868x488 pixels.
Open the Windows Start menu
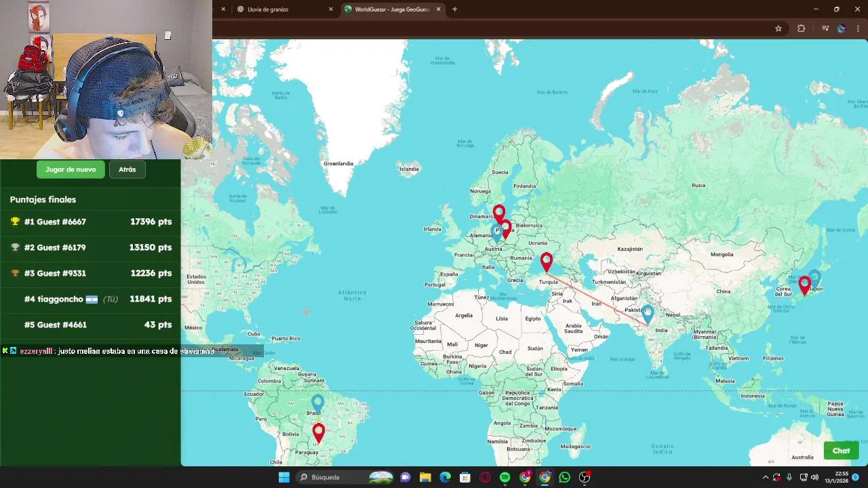coord(284,477)
